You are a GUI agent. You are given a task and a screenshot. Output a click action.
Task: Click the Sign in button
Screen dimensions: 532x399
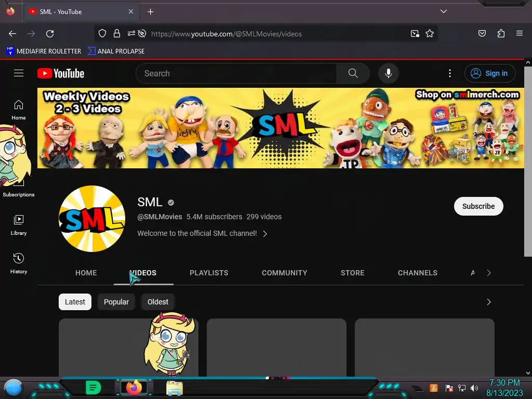click(x=489, y=73)
